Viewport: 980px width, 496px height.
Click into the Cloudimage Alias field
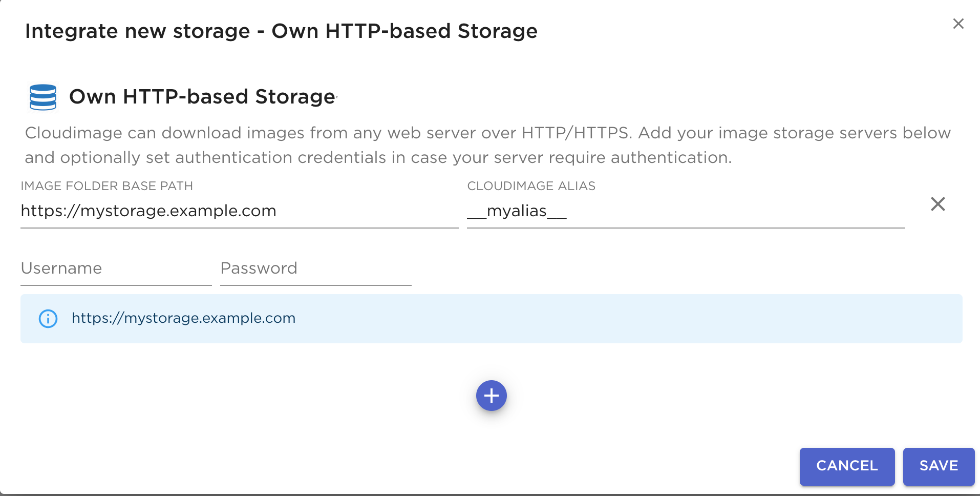[685, 211]
